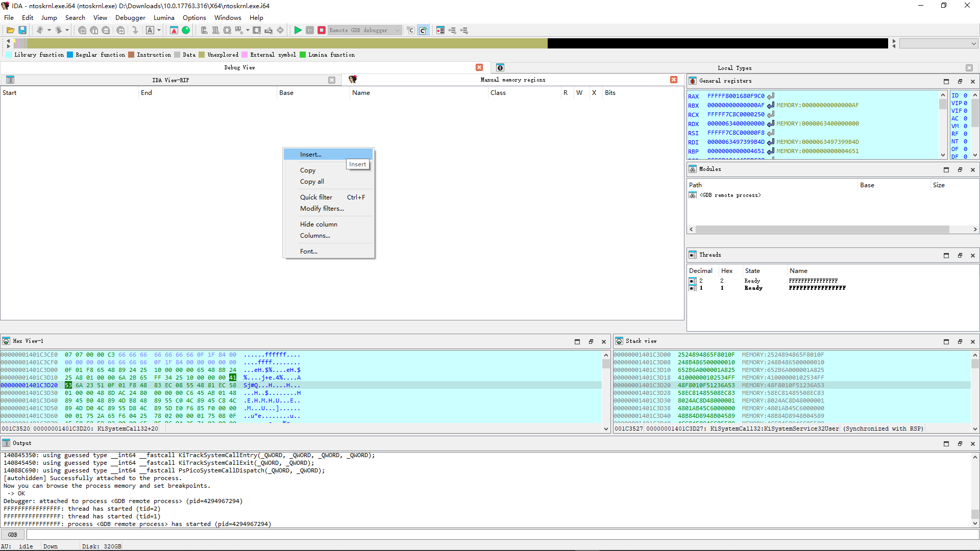
Task: Click the Open file toolbar icon
Action: pos(10,30)
